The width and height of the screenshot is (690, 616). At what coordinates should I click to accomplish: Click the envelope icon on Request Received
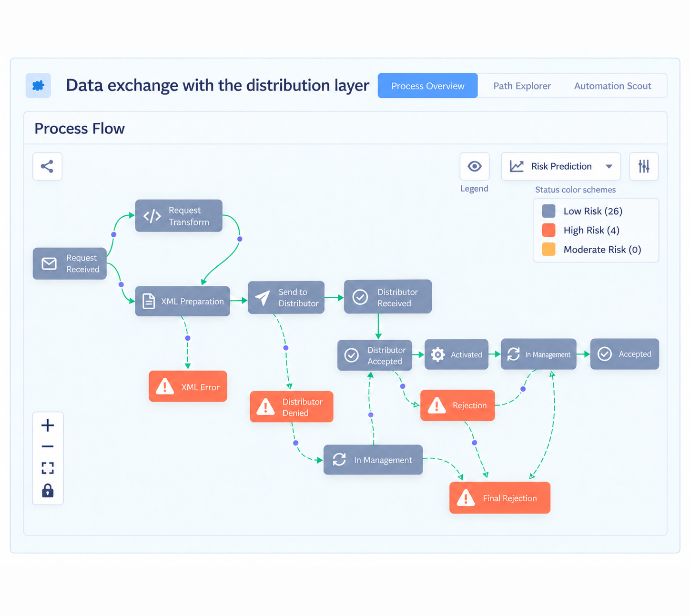coord(49,263)
